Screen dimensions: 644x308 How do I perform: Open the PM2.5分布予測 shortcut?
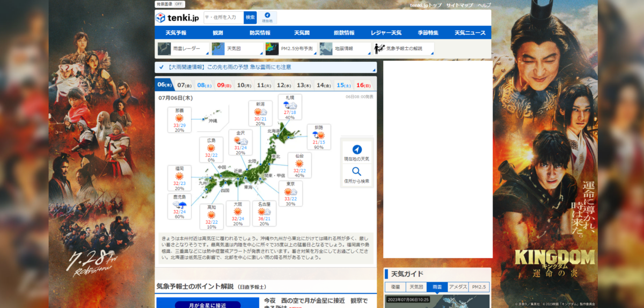(291, 49)
